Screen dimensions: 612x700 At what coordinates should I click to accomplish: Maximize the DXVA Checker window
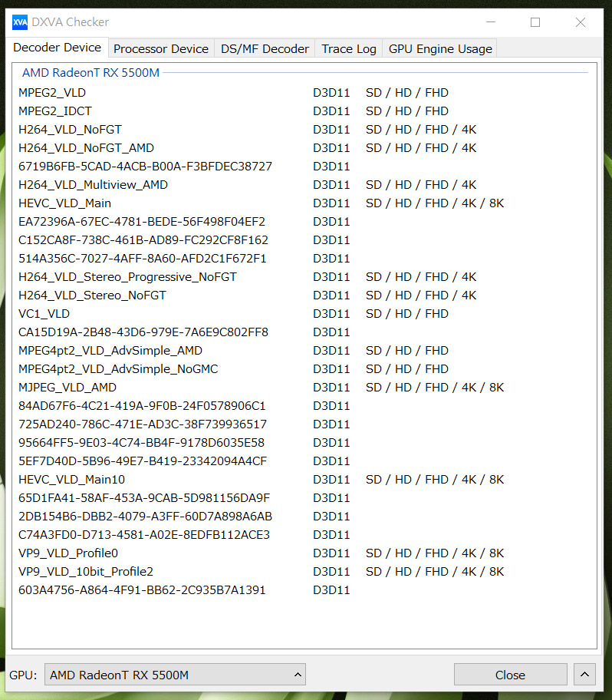(x=535, y=21)
